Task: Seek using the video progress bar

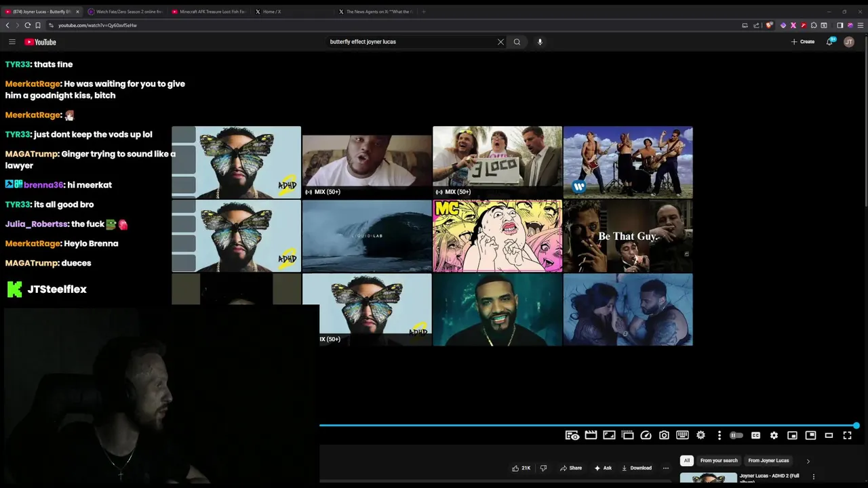Action: 588,426
